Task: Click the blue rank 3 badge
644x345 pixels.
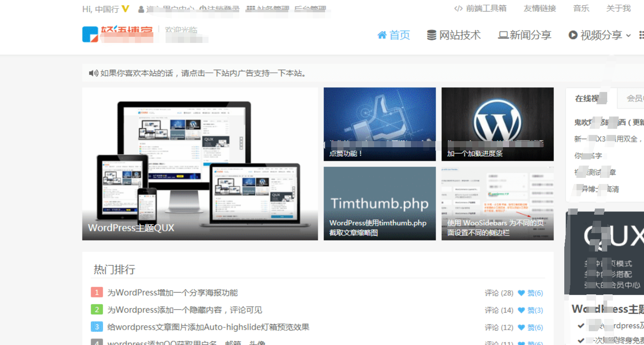Action: (x=97, y=327)
